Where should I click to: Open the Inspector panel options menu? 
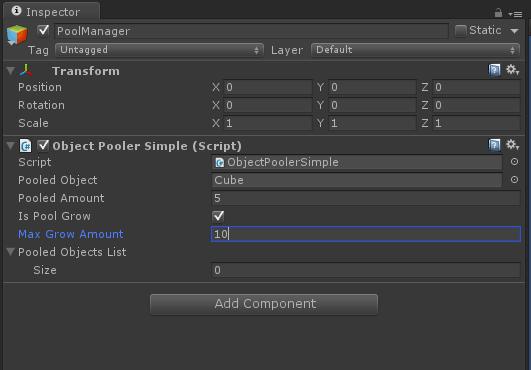click(515, 14)
